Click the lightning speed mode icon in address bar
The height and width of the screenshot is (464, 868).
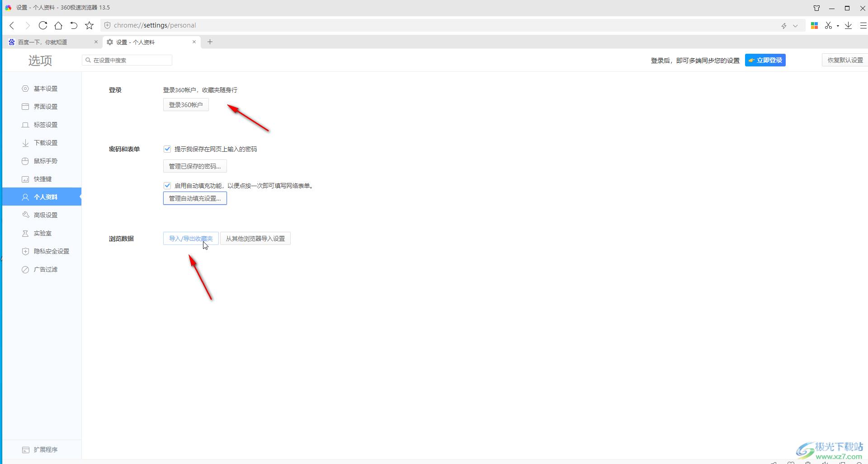(x=784, y=26)
